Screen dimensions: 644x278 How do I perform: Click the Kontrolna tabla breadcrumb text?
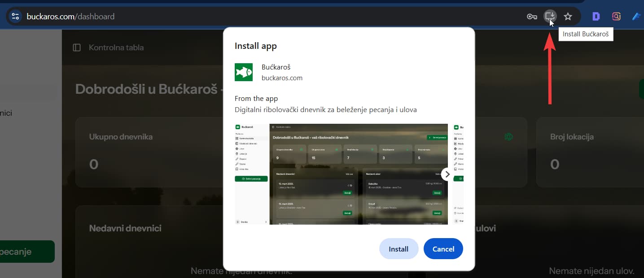tap(116, 48)
